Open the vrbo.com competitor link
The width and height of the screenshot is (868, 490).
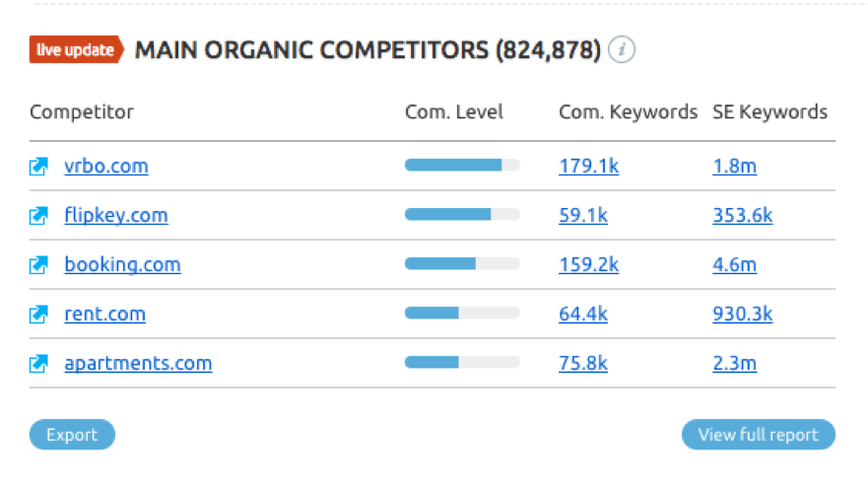pyautogui.click(x=106, y=166)
